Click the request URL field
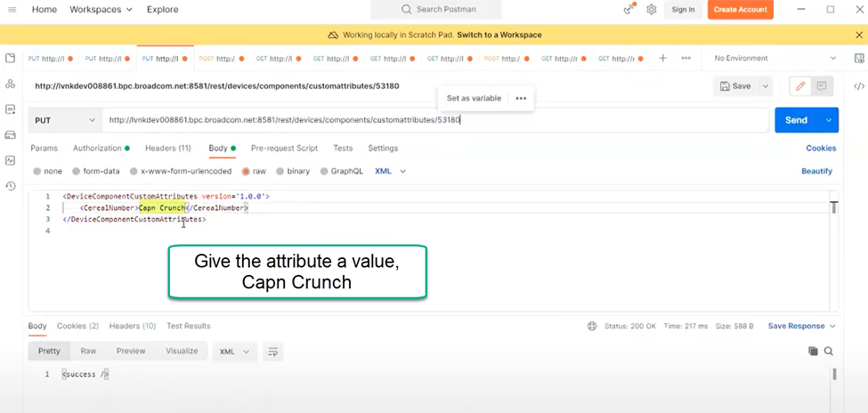 (x=435, y=120)
